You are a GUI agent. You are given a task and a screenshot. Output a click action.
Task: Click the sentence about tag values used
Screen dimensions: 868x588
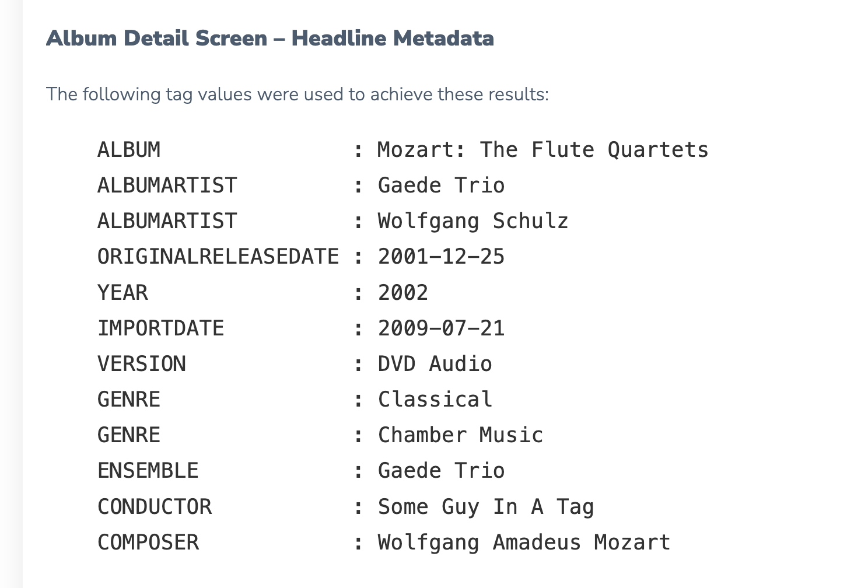[297, 94]
